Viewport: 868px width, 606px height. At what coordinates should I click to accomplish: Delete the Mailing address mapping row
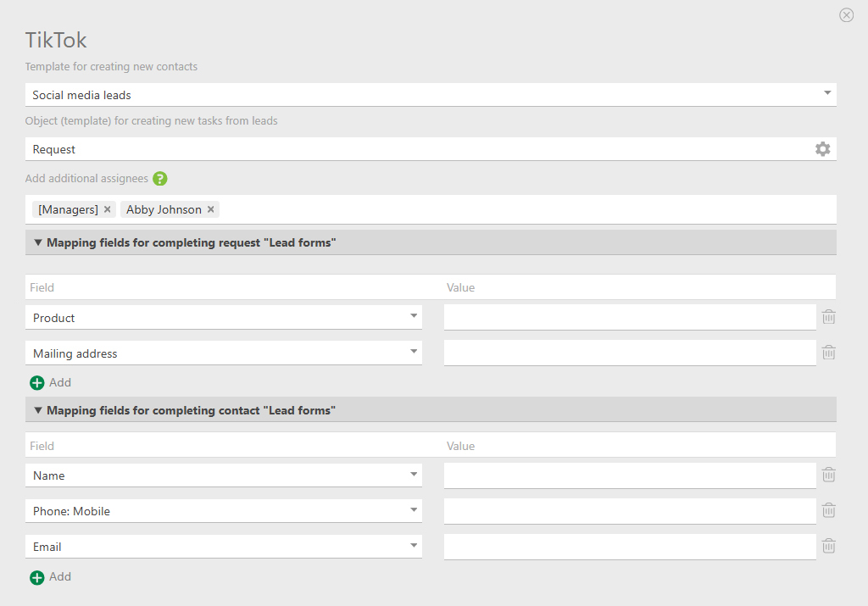point(829,353)
